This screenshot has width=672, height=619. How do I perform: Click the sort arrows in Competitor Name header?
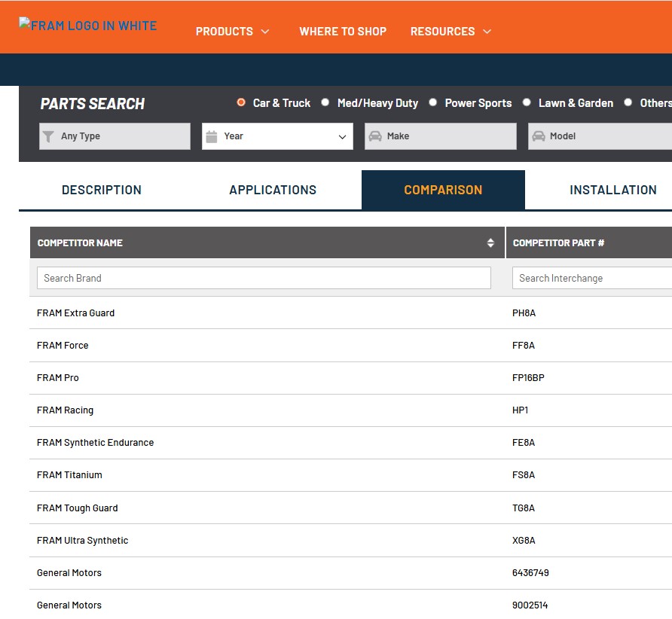tap(490, 243)
